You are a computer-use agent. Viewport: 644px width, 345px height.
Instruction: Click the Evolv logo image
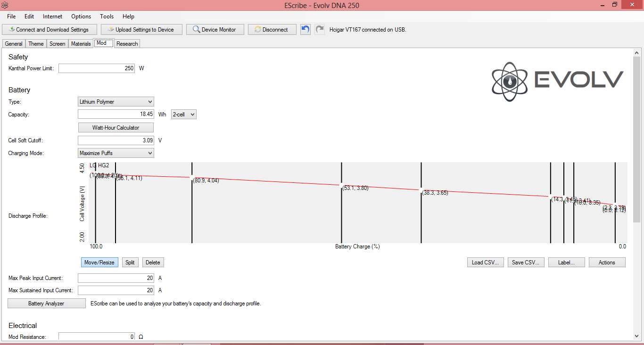tap(557, 82)
